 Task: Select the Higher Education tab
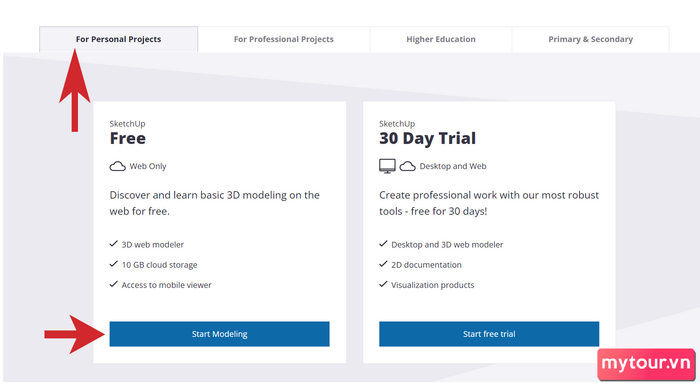[441, 39]
